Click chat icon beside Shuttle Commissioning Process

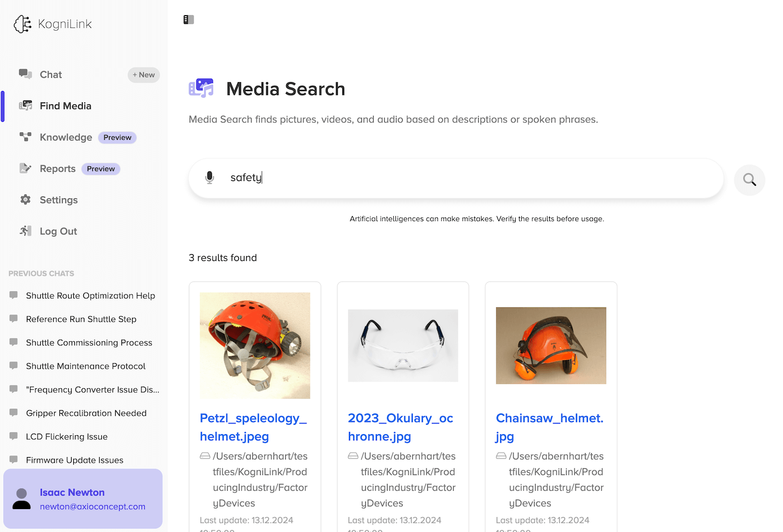coord(13,343)
